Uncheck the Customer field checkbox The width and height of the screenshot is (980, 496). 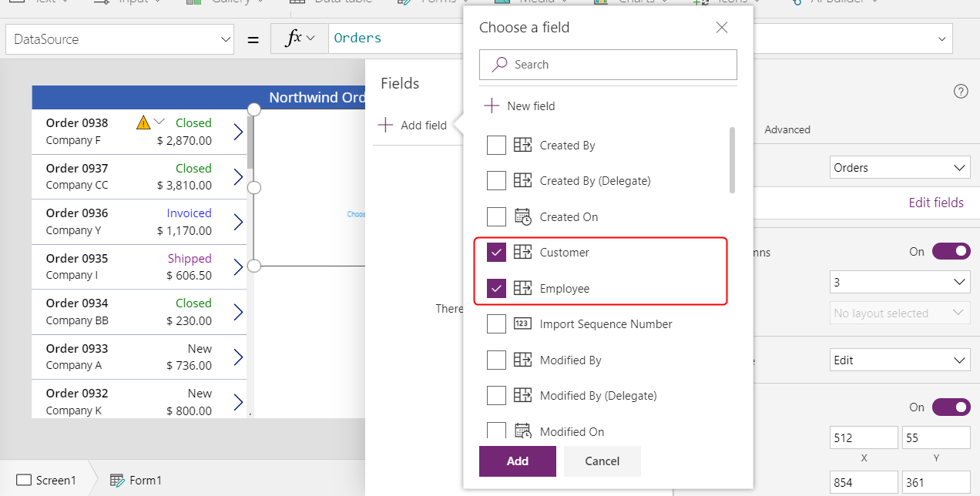pos(497,252)
